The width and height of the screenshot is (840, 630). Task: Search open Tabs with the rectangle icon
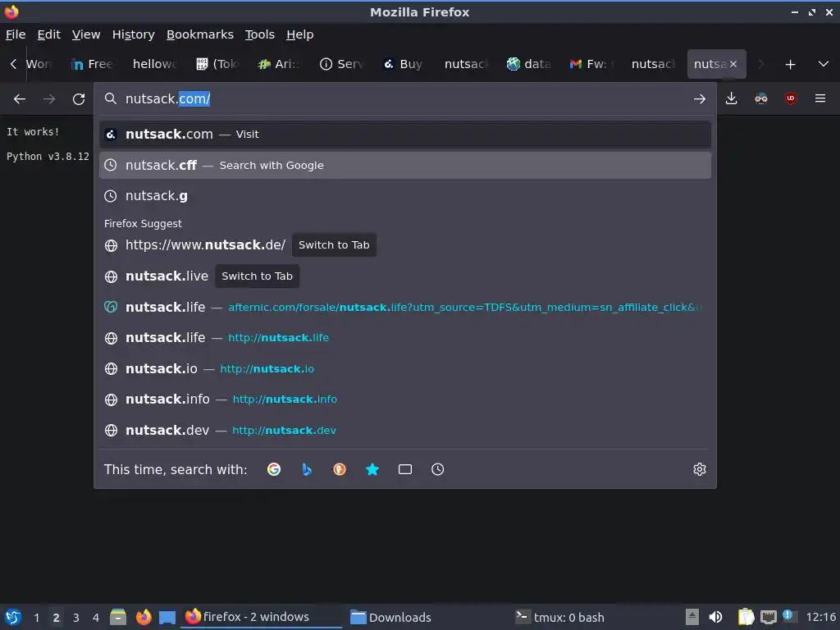(x=405, y=469)
